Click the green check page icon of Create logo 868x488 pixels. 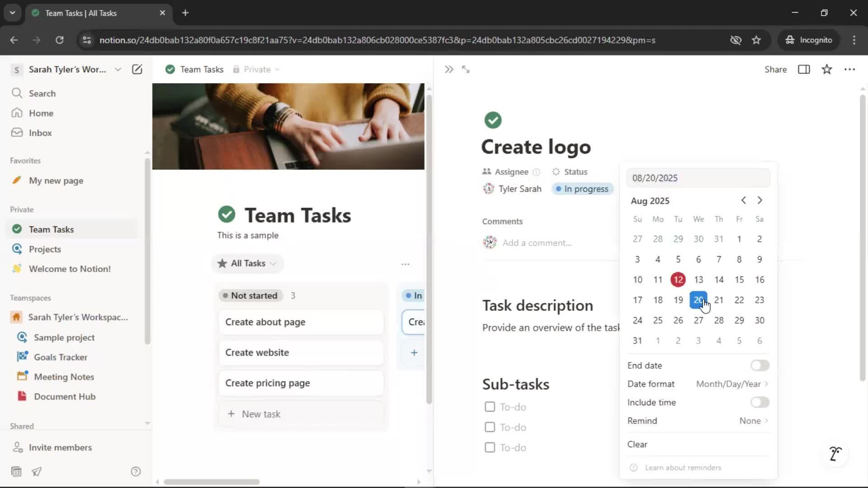coord(493,120)
